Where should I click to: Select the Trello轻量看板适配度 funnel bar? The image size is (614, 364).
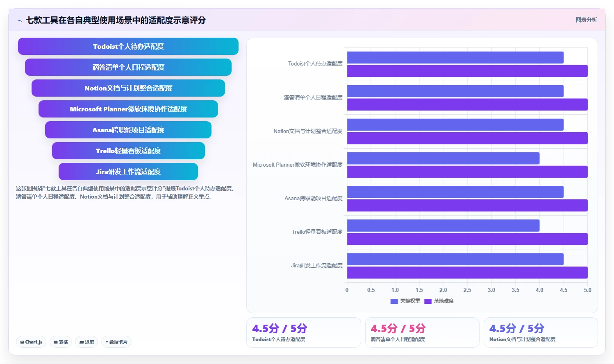click(128, 151)
